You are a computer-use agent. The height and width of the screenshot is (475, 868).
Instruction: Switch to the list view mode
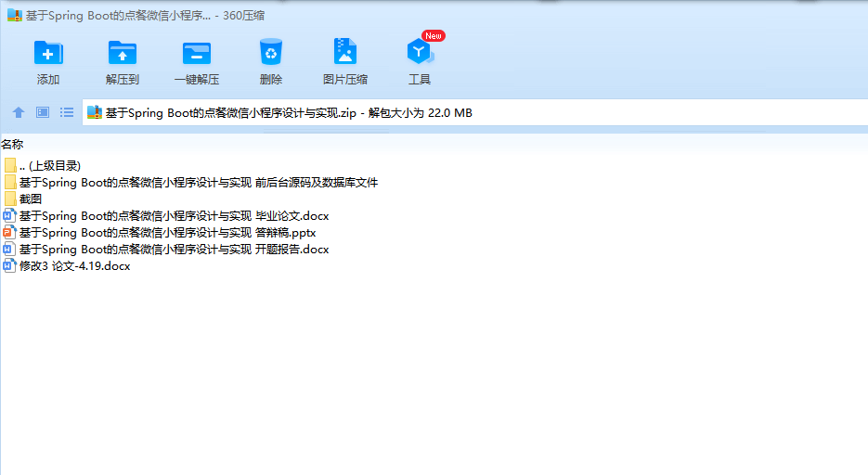click(x=67, y=113)
